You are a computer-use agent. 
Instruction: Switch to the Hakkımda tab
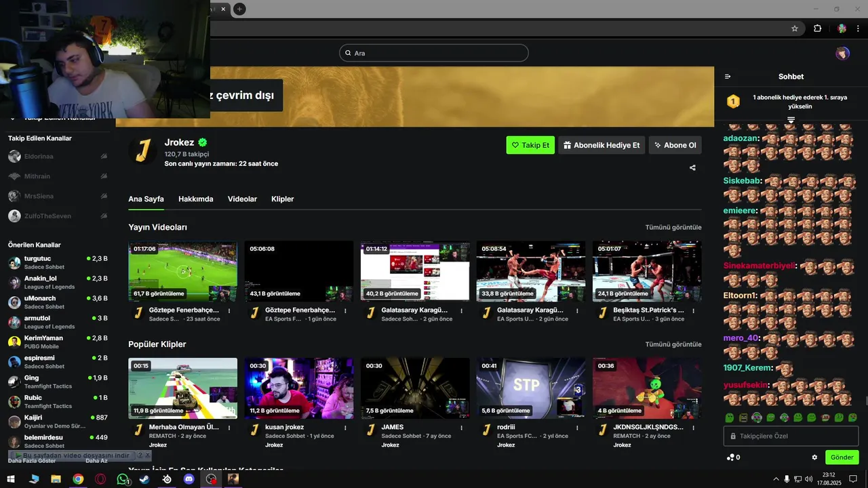196,199
